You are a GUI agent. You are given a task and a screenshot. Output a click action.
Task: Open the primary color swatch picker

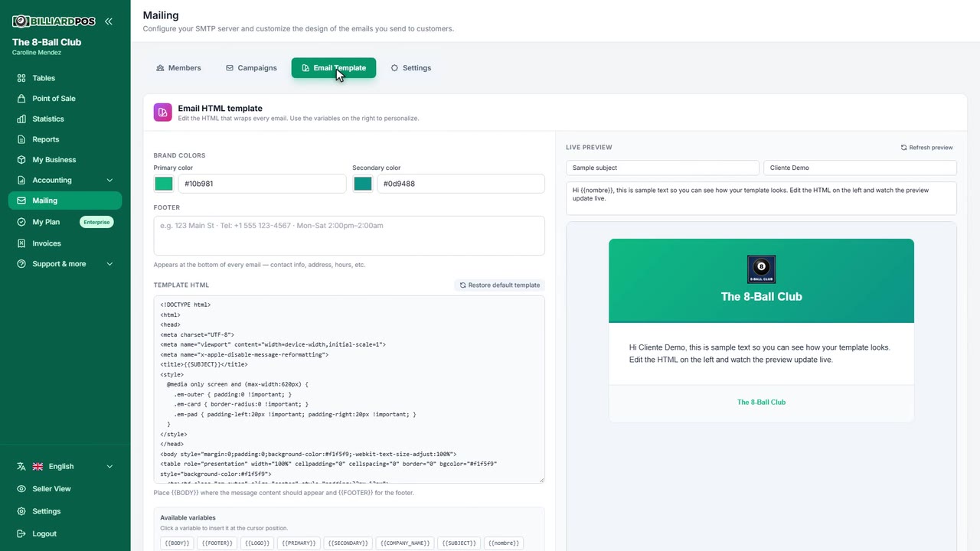[x=164, y=184]
